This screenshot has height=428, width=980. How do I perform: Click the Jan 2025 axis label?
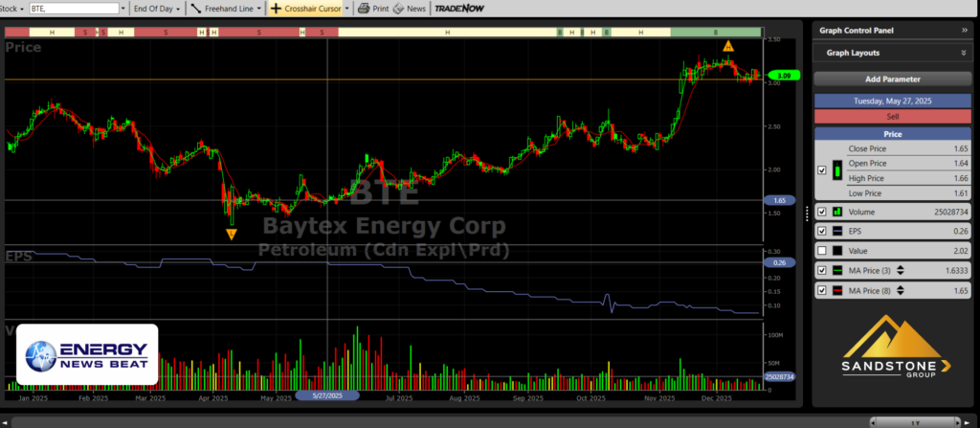33,398
